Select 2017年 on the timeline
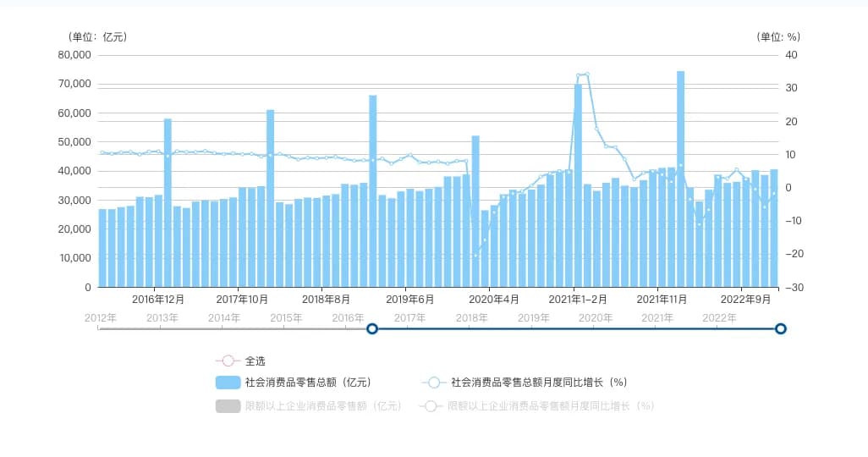The width and height of the screenshot is (868, 457). click(410, 318)
